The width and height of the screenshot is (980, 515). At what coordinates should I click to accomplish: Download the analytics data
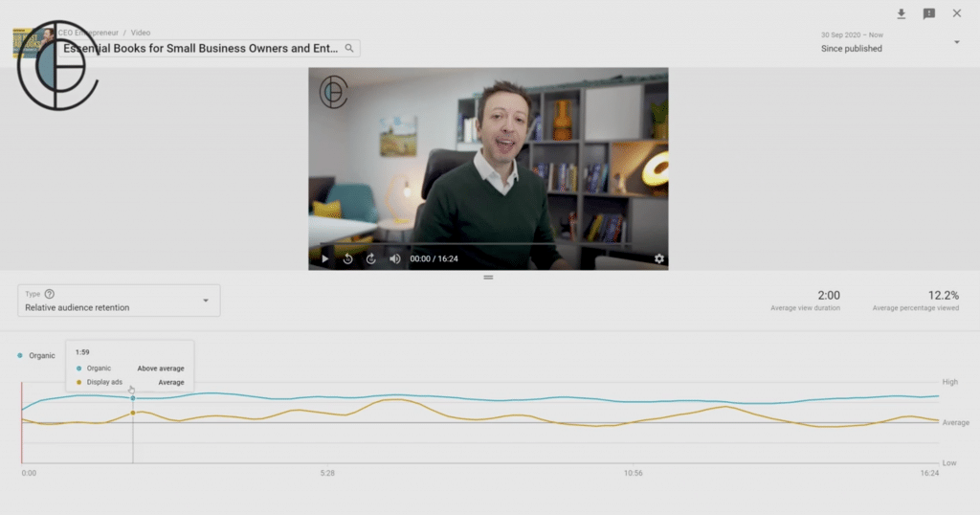click(x=902, y=13)
